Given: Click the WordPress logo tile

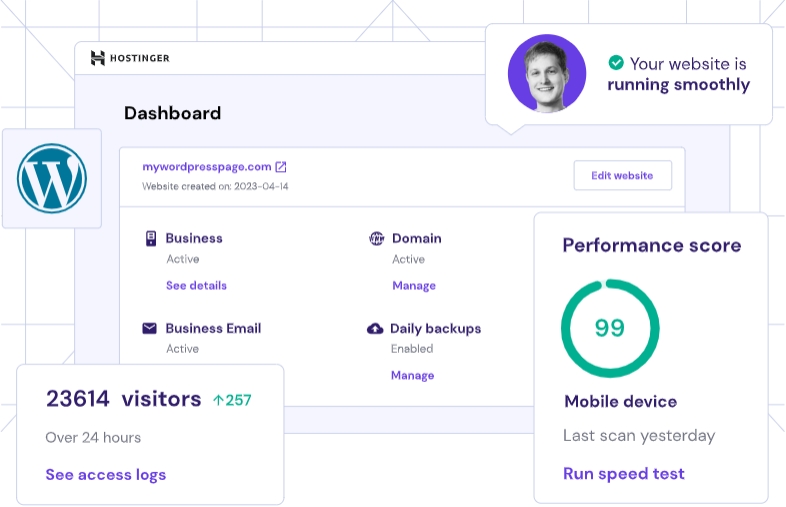Looking at the screenshot, I should pyautogui.click(x=52, y=178).
